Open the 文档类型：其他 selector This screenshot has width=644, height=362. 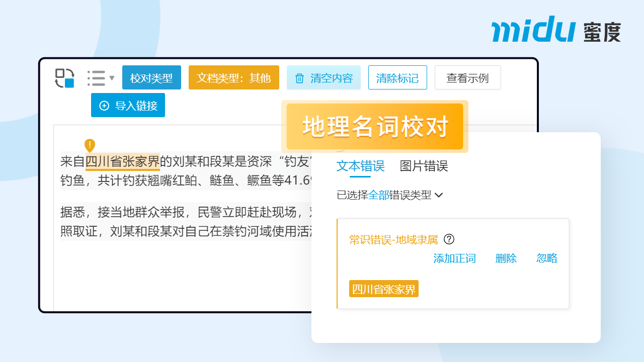(233, 78)
